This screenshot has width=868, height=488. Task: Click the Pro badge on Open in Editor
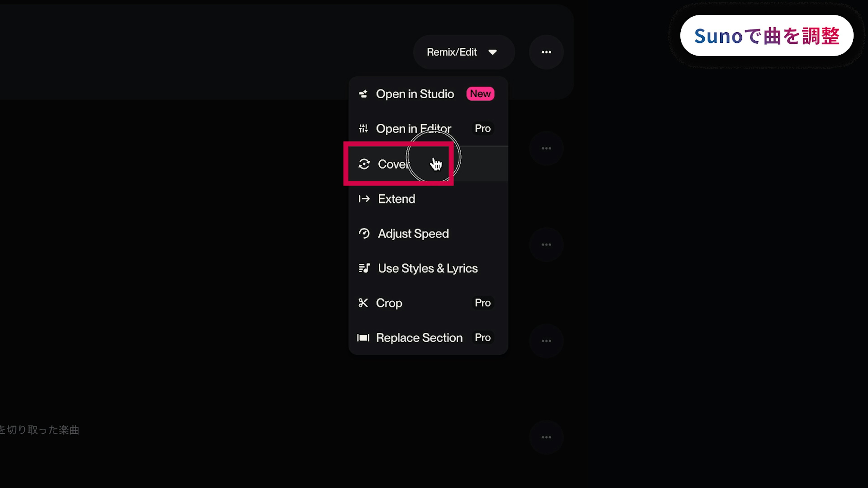(x=483, y=128)
